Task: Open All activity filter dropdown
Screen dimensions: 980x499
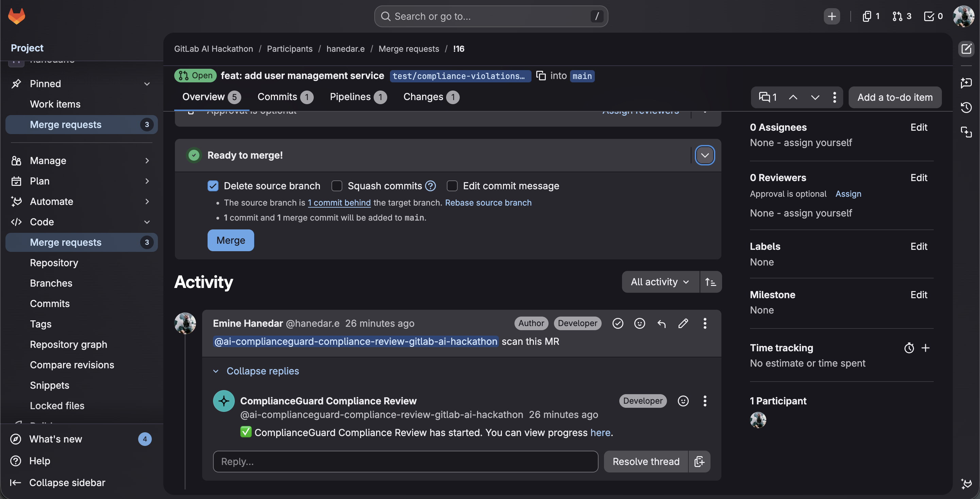Action: point(660,282)
